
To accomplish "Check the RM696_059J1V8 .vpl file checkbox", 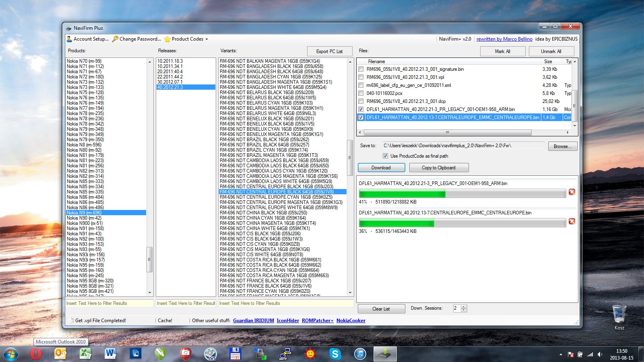I will pyautogui.click(x=361, y=77).
